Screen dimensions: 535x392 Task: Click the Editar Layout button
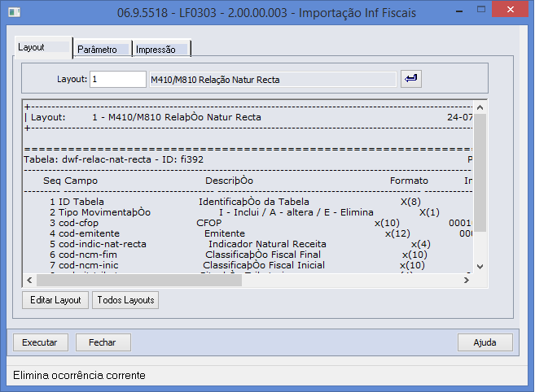tap(55, 300)
